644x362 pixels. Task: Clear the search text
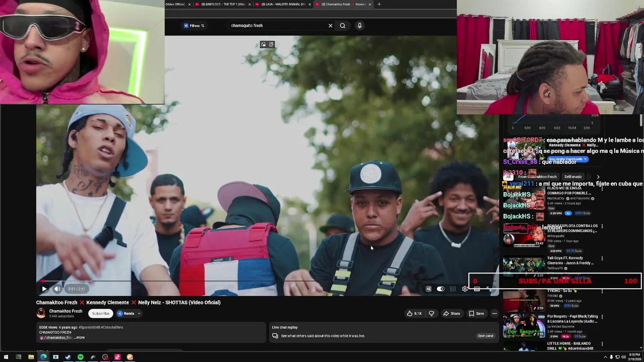point(331,26)
